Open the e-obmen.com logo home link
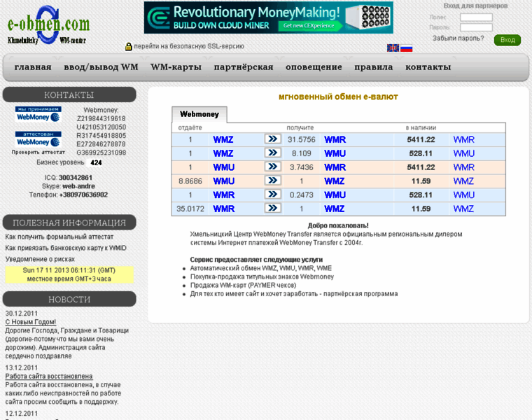This screenshot has width=532, height=420. coord(48,25)
